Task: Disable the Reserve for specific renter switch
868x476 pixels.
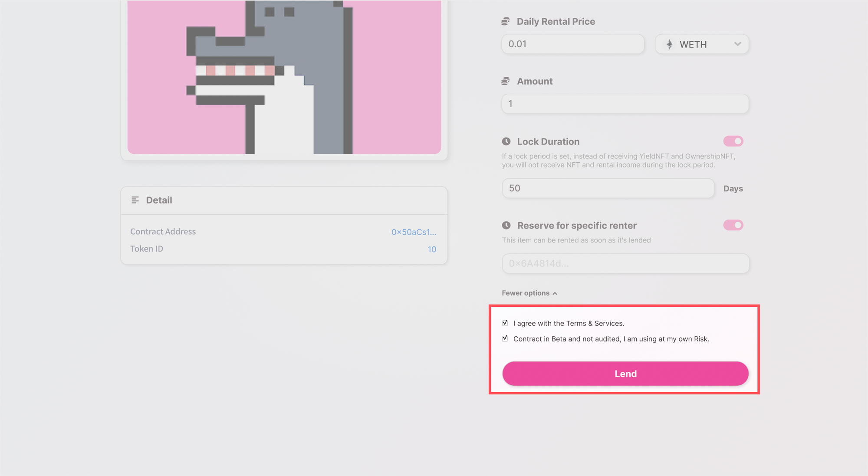Action: (x=733, y=225)
